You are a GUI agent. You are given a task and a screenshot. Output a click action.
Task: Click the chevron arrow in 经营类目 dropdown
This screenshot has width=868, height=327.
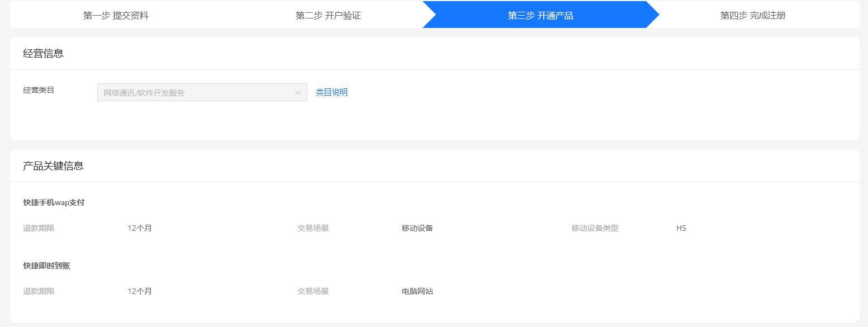coord(298,92)
